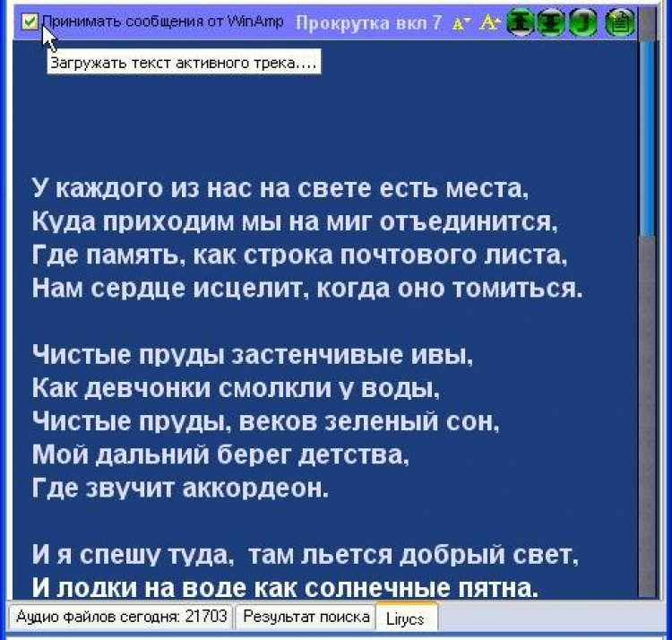
Task: Click lyric line 'Чистые пруды, веков зеленый сон,'
Action: 266,421
